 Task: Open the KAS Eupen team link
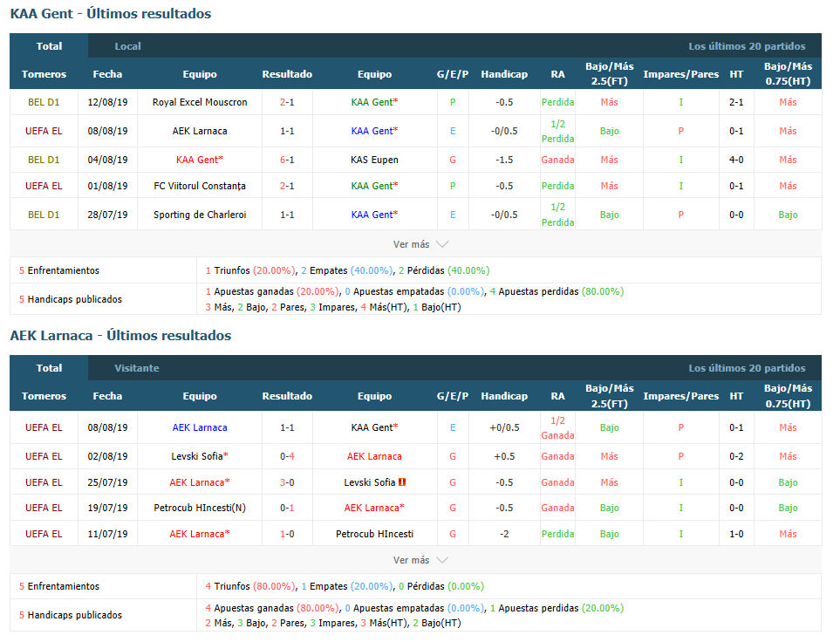(x=374, y=160)
